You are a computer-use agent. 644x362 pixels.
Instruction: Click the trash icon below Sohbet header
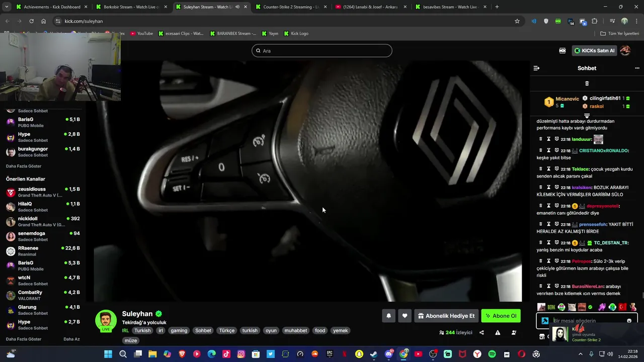[587, 83]
